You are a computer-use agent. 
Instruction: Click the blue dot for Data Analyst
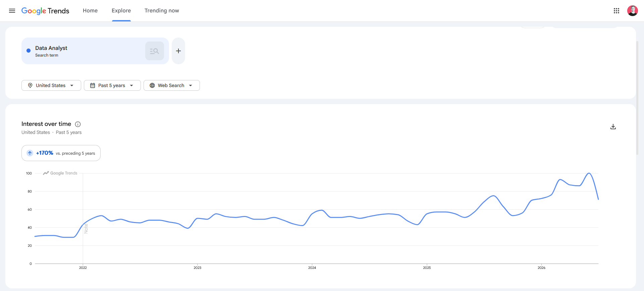point(29,51)
